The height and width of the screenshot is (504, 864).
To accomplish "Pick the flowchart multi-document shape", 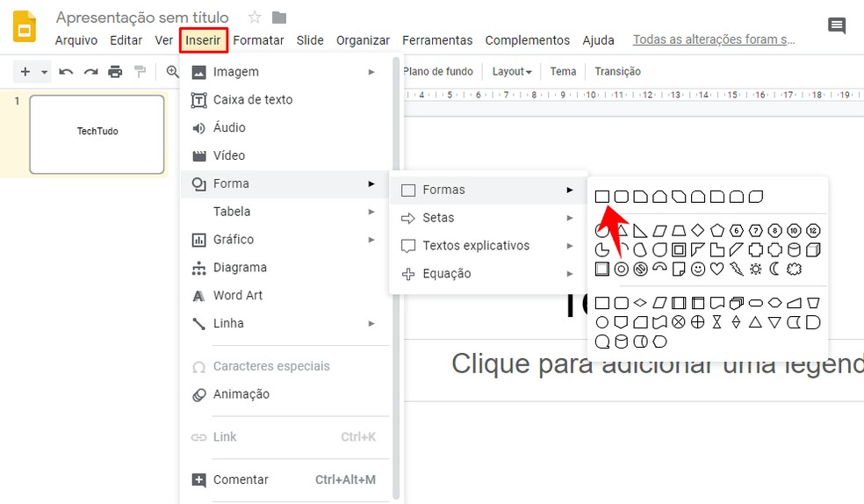I will tap(736, 302).
